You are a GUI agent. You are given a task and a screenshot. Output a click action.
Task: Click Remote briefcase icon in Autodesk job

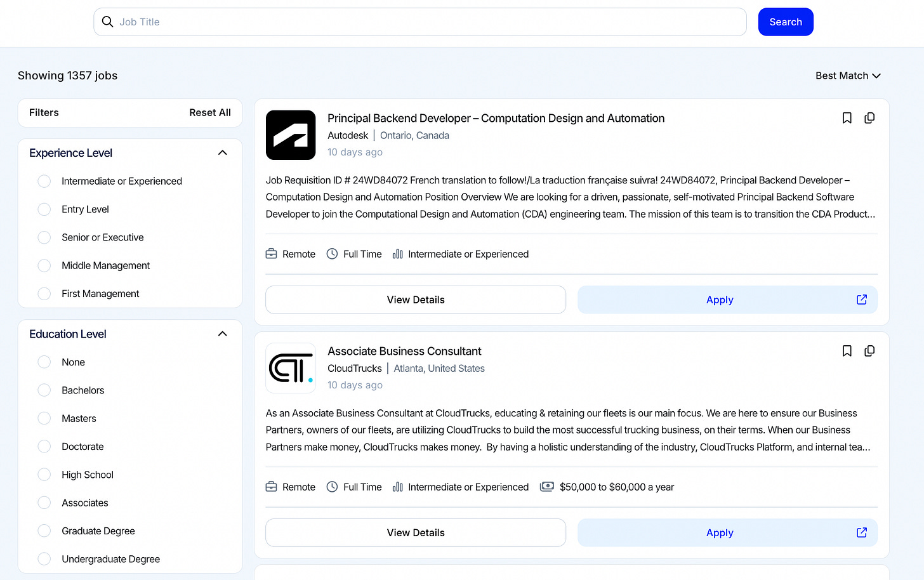272,254
